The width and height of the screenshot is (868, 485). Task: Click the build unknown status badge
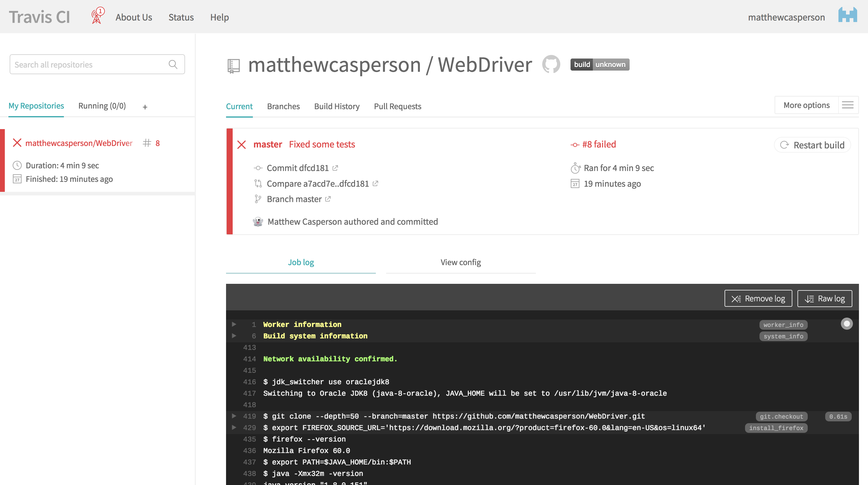599,65
